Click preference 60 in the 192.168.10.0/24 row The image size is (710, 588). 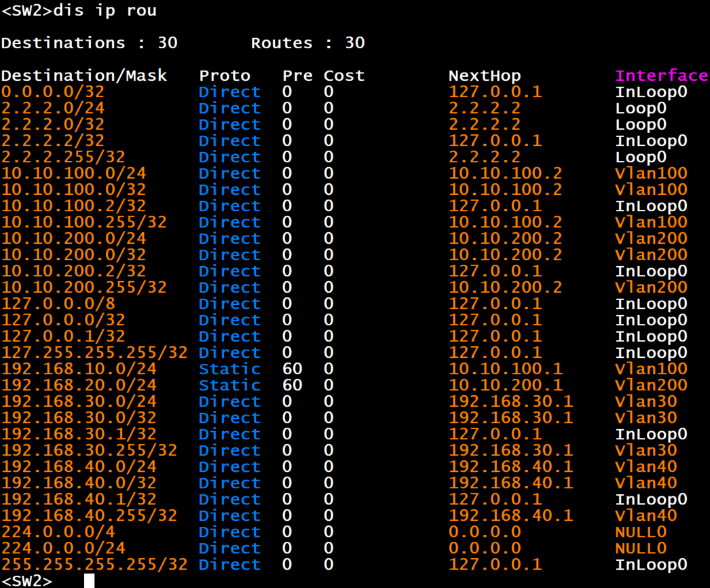coord(292,369)
